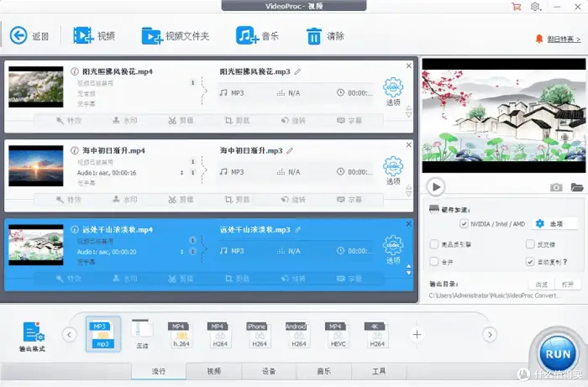Open codec 选项 for 海中初日渐升.mp4
Viewport: 588px width, 387px height.
point(393,170)
